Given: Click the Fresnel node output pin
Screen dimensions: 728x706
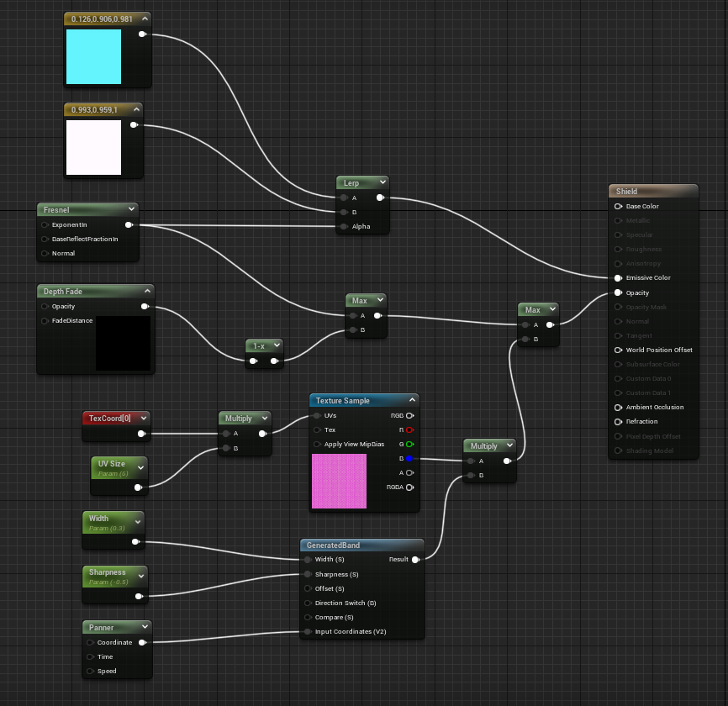Looking at the screenshot, I should coord(128,225).
